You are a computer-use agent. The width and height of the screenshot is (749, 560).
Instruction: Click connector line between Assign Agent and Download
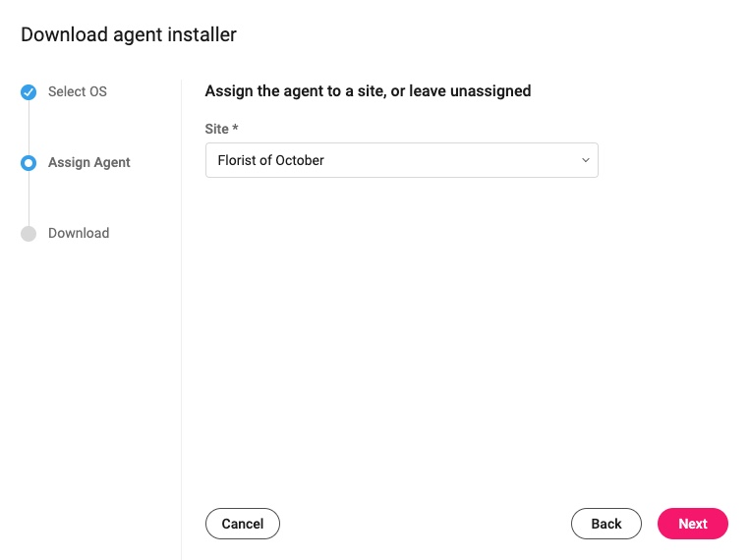click(29, 198)
